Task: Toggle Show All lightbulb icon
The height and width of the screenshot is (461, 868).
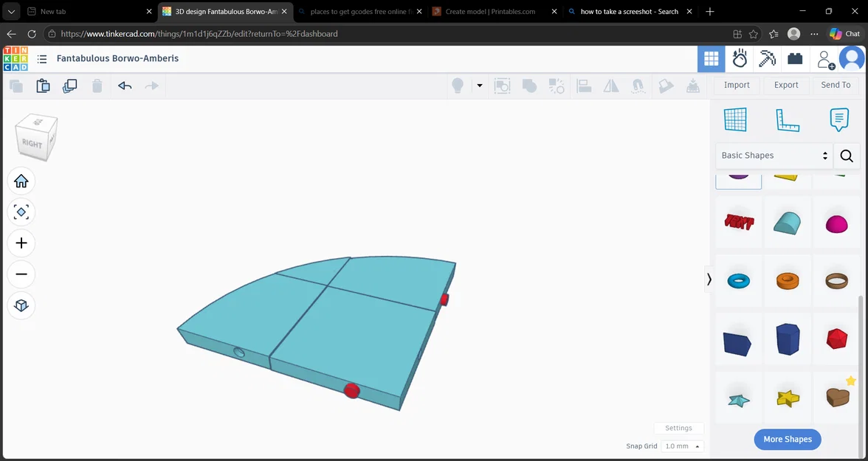Action: [x=458, y=86]
